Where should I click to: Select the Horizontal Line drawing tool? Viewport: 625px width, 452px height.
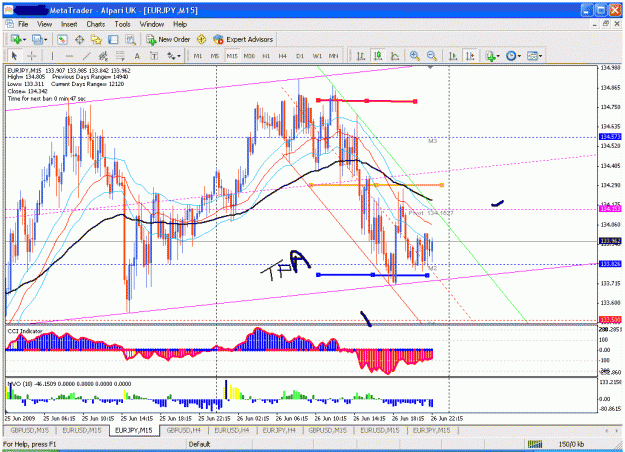pyautogui.click(x=69, y=56)
